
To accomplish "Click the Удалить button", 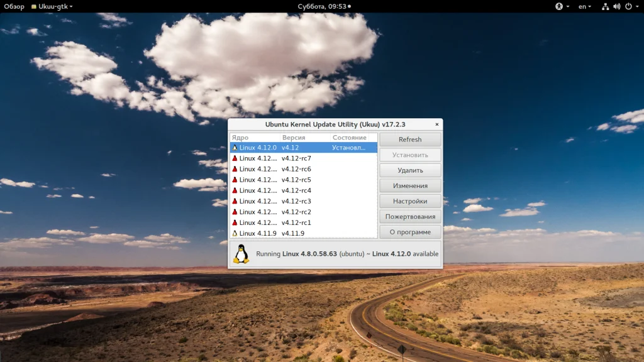I will click(410, 170).
